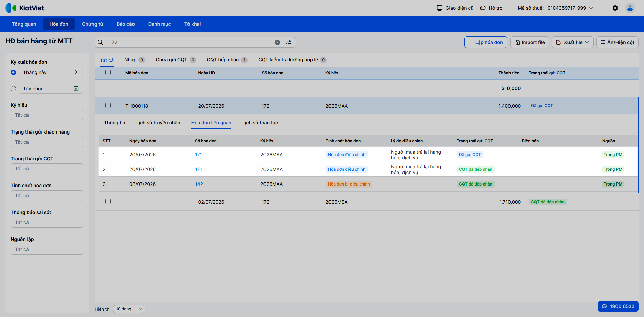Screen dimensions: 644x317
Task: Open the 1900 6522 chat support button
Action: pyautogui.click(x=618, y=306)
